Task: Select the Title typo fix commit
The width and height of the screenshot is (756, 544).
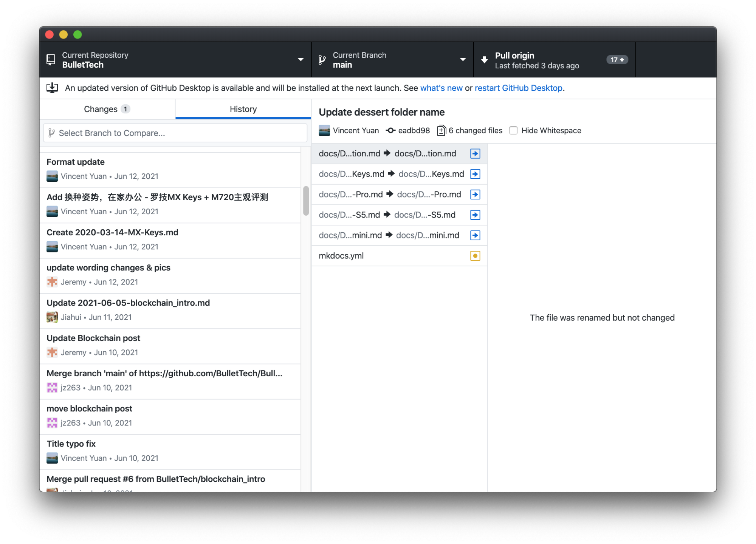Action: point(170,452)
